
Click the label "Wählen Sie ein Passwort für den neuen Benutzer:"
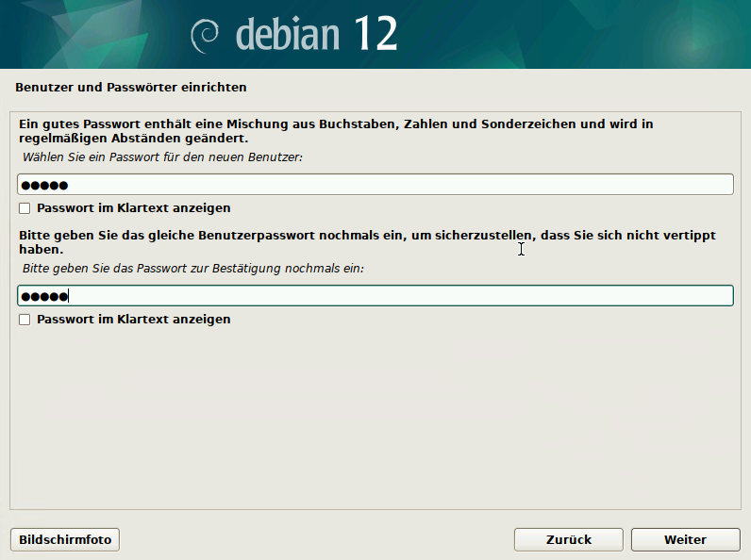click(162, 157)
